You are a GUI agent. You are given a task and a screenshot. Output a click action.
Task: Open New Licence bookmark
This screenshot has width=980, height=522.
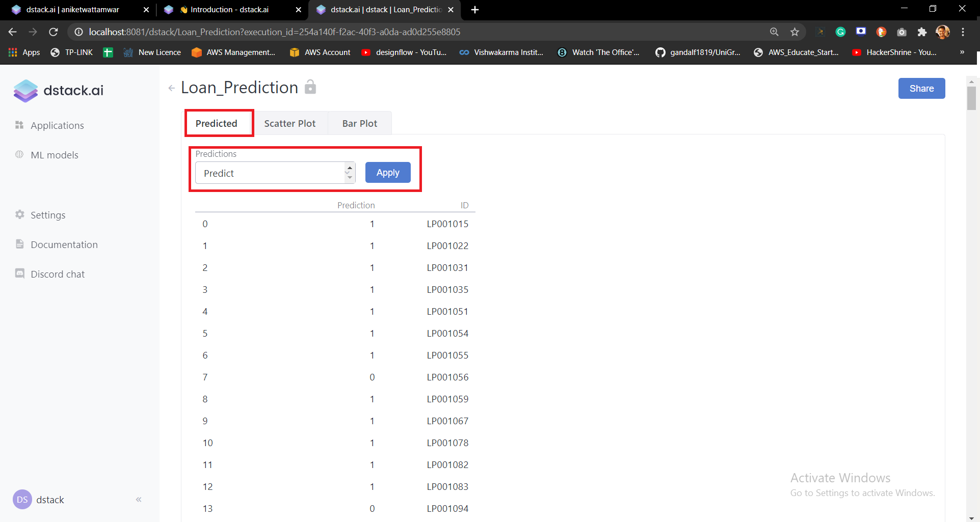click(152, 52)
